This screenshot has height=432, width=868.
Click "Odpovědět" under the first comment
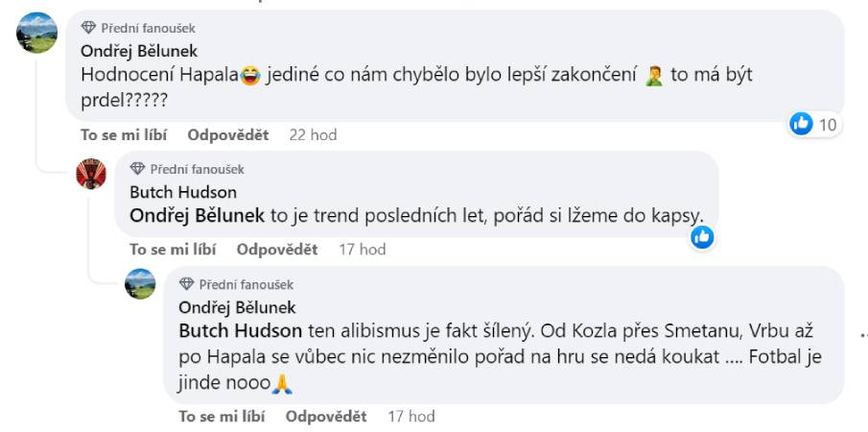228,135
